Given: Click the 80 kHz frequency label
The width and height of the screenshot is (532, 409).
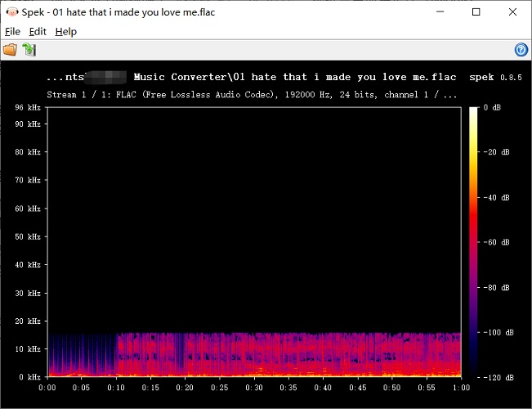Looking at the screenshot, I should 28,152.
